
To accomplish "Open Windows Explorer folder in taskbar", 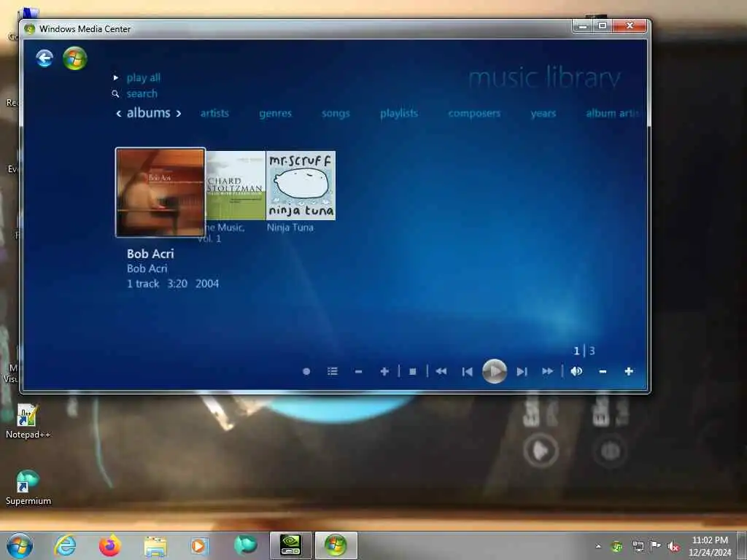I will pos(155,545).
